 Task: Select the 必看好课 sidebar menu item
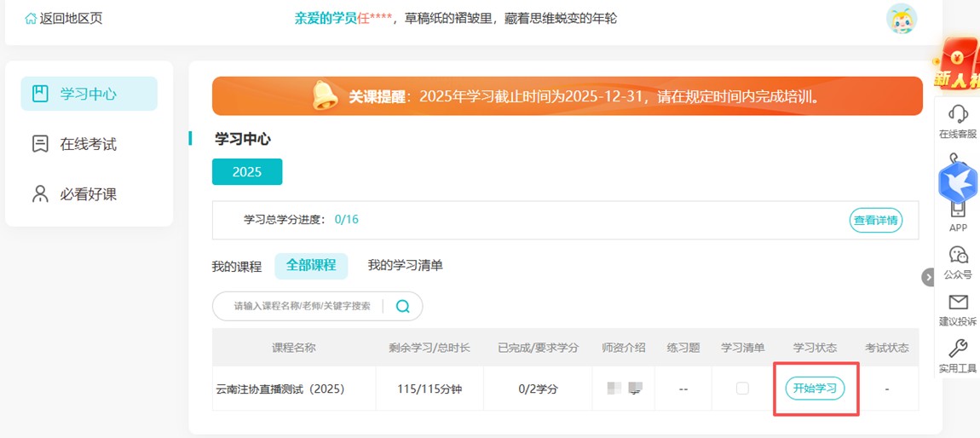point(89,194)
